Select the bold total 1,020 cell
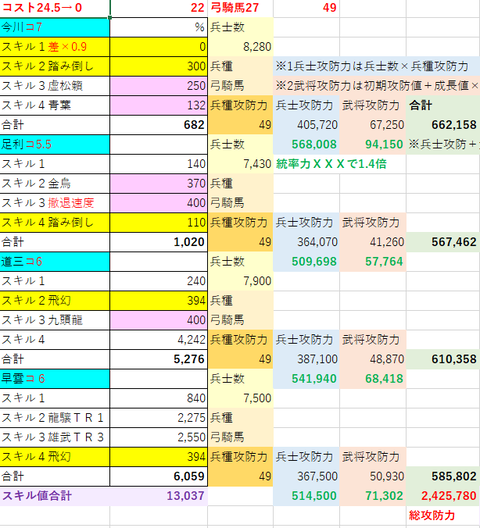The height and width of the screenshot is (528, 480). pos(159,242)
